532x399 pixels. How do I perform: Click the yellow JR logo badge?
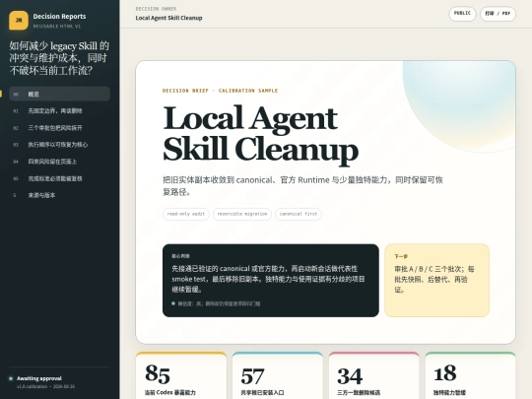[x=19, y=21]
